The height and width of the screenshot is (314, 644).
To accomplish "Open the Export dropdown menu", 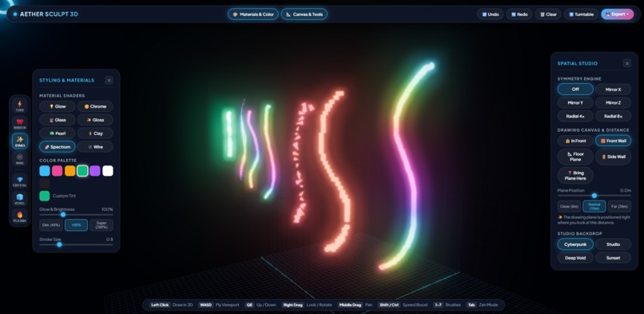I will point(618,14).
